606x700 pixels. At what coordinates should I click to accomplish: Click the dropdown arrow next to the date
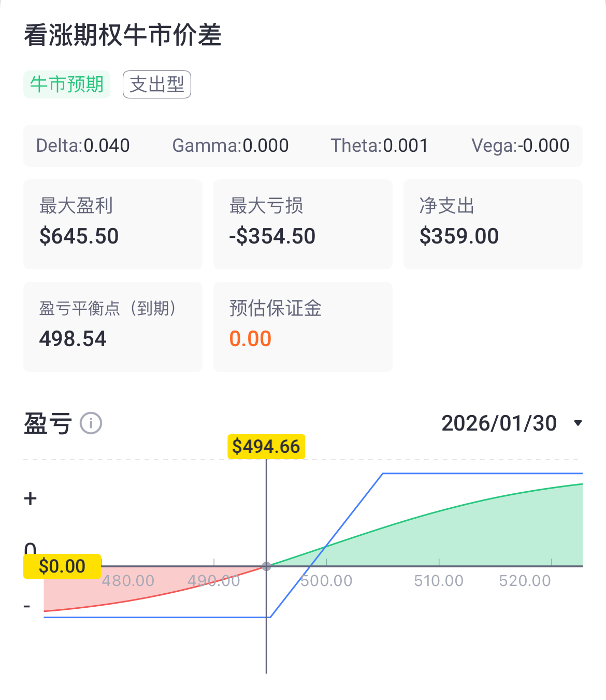pyautogui.click(x=579, y=424)
